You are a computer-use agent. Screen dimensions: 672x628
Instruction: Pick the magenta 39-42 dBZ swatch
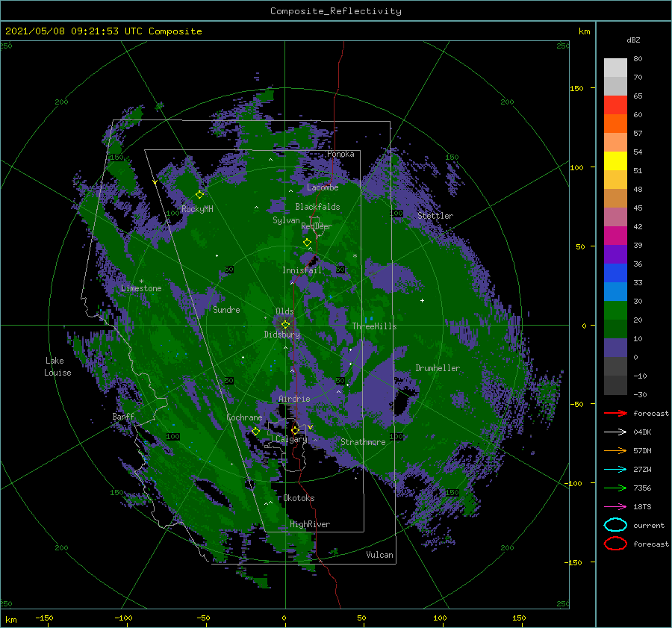tap(615, 236)
